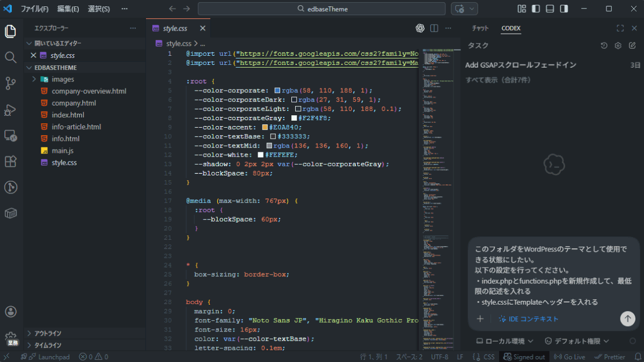Open the Source Control view

[x=10, y=83]
